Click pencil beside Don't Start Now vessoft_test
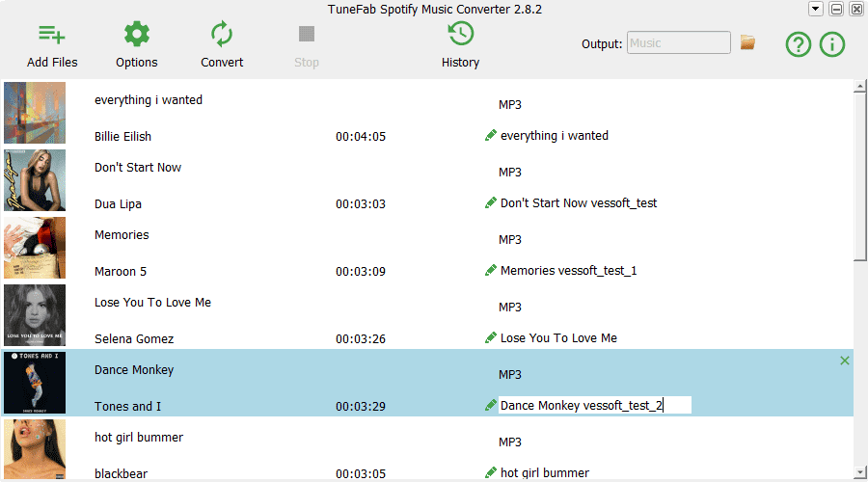Screen dimensions: 868x482 (x=491, y=203)
